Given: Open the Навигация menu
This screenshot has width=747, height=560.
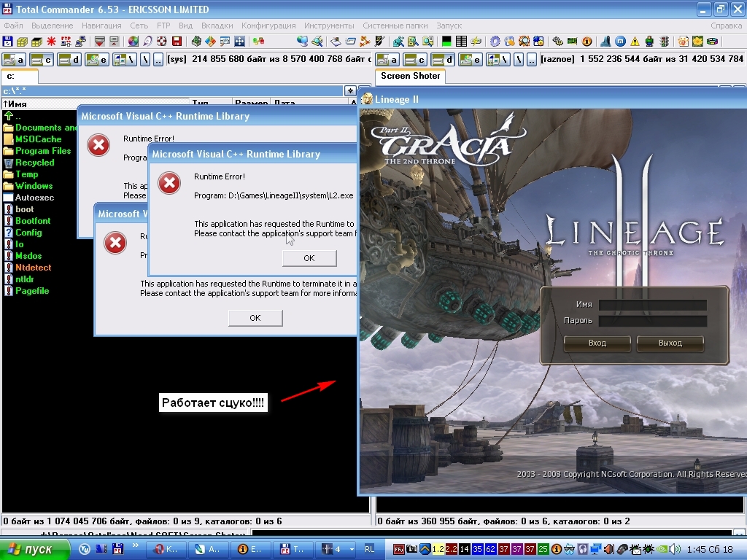Looking at the screenshot, I should (101, 26).
